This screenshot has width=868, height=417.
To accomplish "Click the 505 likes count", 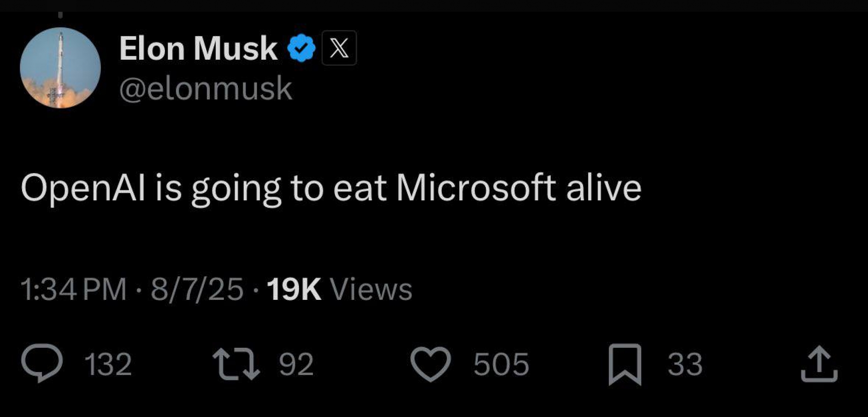I will (501, 364).
